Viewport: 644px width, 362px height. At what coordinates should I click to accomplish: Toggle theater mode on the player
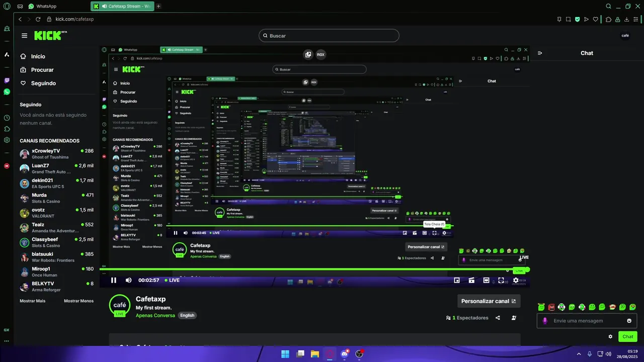(486, 280)
